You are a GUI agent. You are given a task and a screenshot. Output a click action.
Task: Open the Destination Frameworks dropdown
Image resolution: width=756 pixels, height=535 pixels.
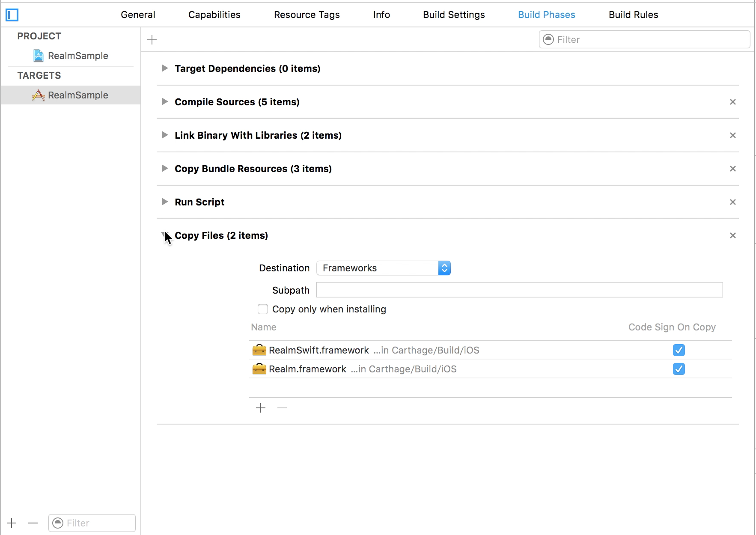[x=384, y=268]
